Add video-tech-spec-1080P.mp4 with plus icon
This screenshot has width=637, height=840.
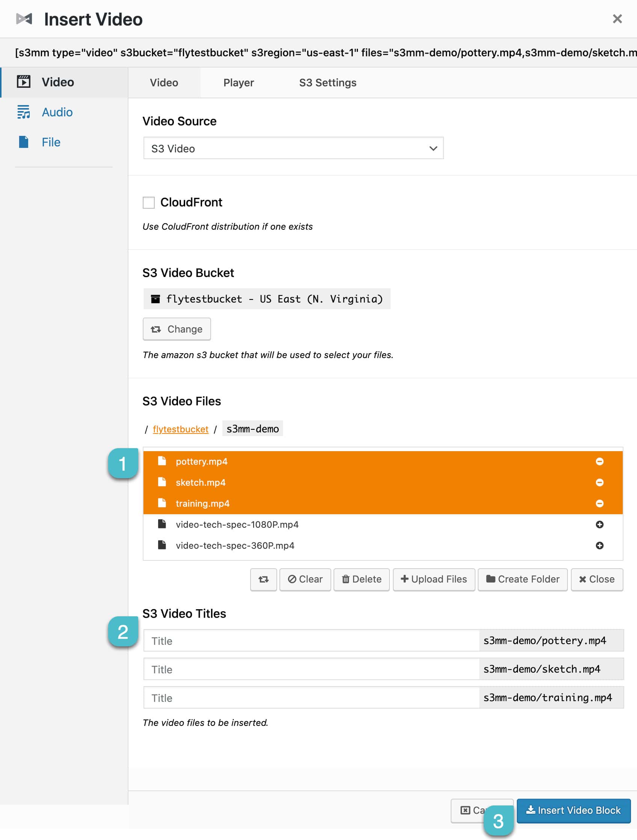click(x=599, y=524)
